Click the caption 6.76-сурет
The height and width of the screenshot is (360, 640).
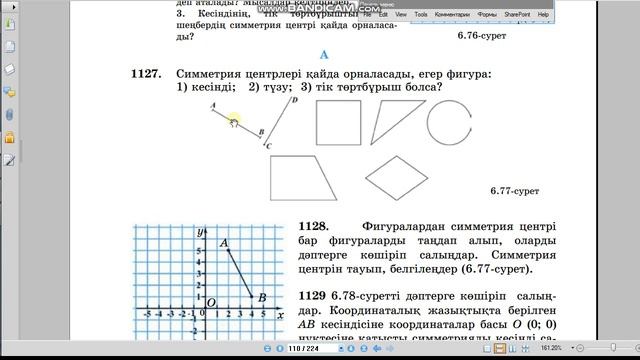click(x=482, y=36)
